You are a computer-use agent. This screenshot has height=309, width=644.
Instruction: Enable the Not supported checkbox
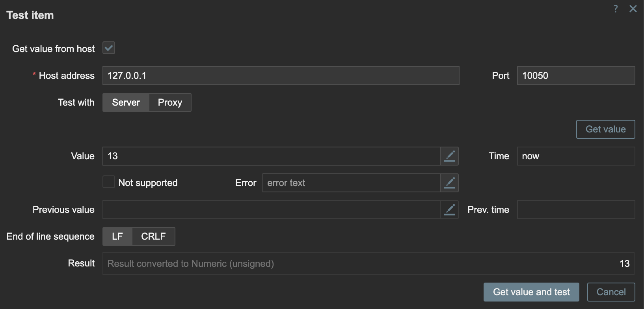pos(109,182)
